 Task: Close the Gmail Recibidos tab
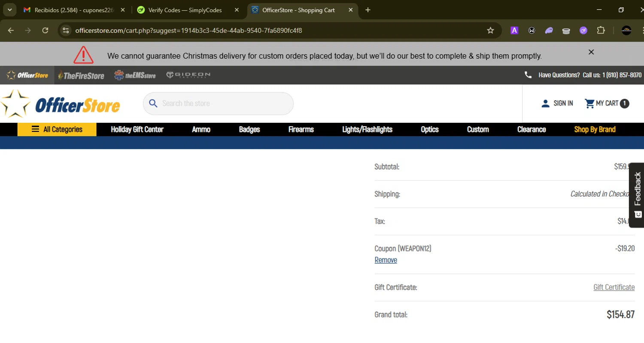(x=122, y=10)
